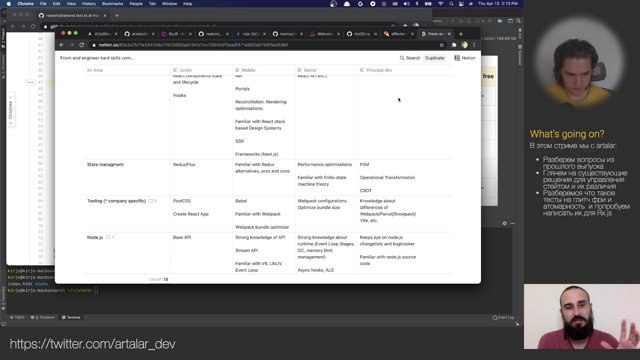640x360 pixels.
Task: Switch to the Kirjs browser tab
Action: [x=102, y=34]
